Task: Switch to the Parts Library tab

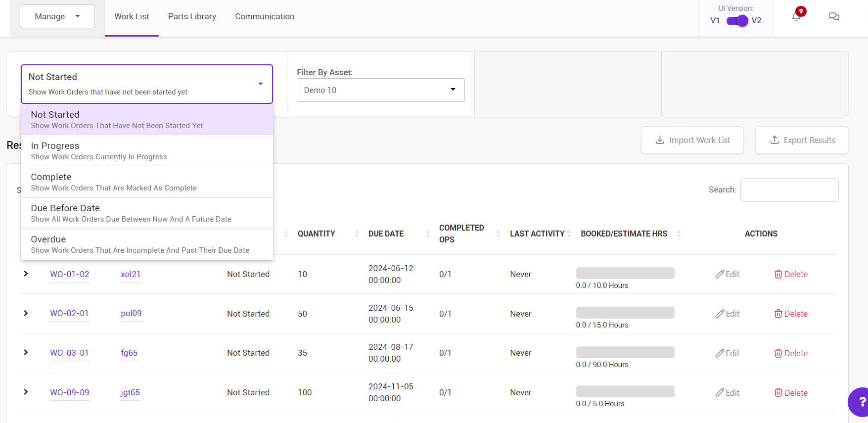Action: click(192, 17)
